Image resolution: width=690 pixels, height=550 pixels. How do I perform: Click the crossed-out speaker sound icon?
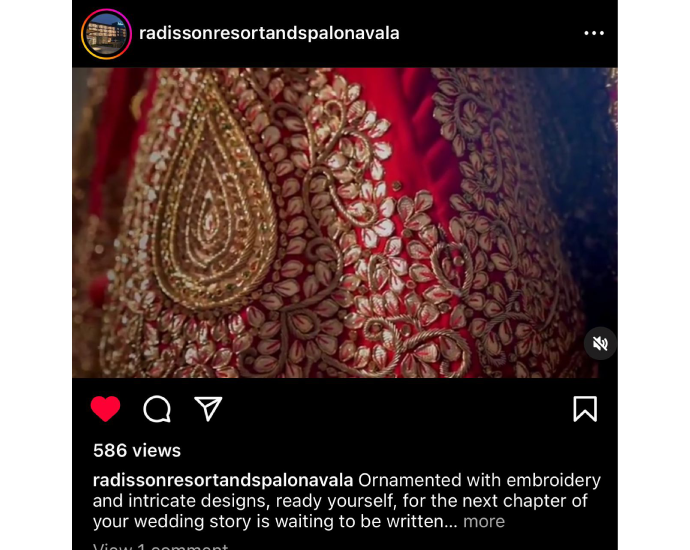coord(600,343)
